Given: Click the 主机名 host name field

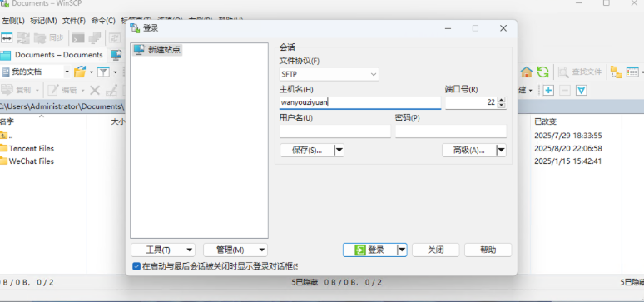Looking at the screenshot, I should pos(360,102).
